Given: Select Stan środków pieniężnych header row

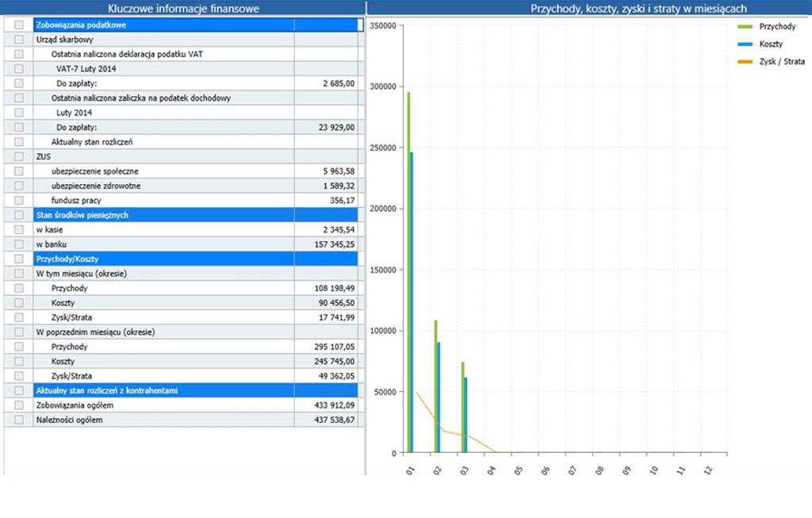Looking at the screenshot, I should [x=196, y=215].
